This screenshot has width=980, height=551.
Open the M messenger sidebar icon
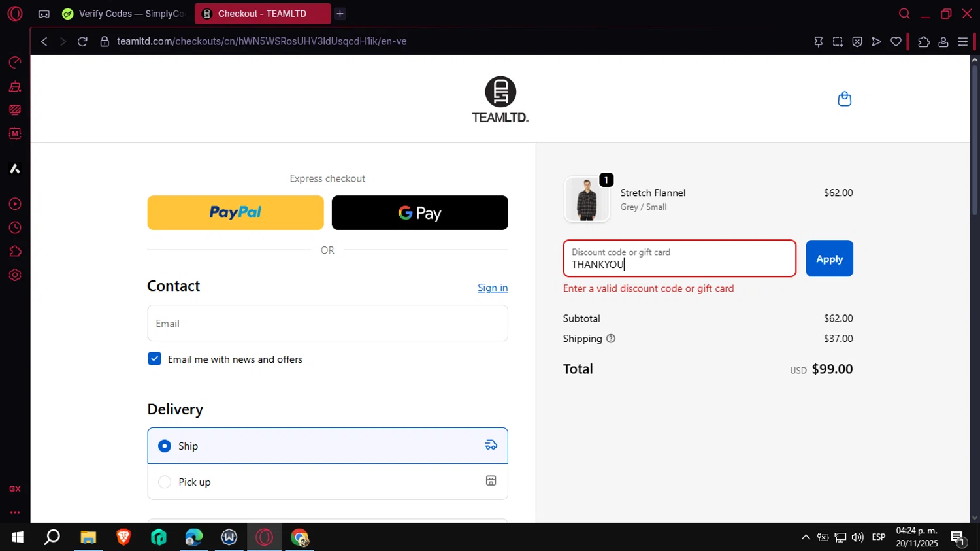[x=15, y=133]
